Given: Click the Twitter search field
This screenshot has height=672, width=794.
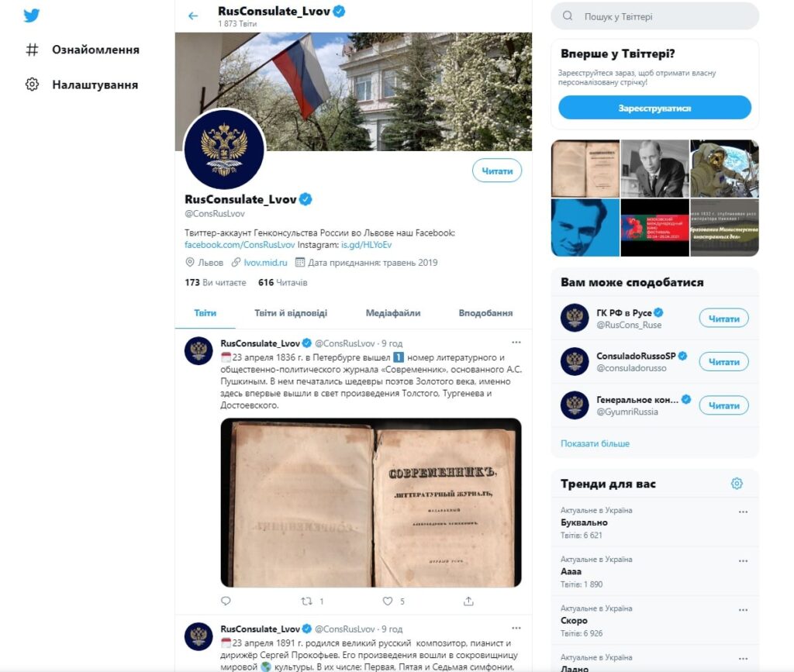Looking at the screenshot, I should coord(654,16).
